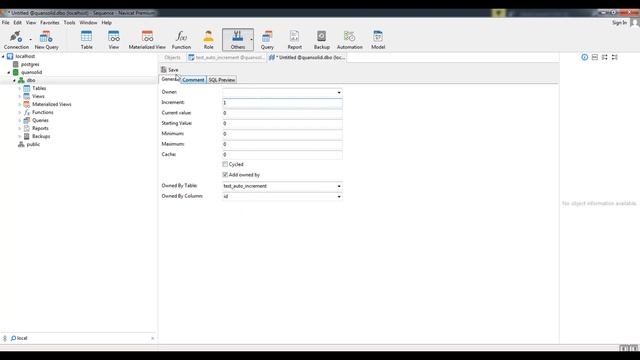Screen dimensions: 640x360
Task: Switch to the Objects tab
Action: coord(172,58)
